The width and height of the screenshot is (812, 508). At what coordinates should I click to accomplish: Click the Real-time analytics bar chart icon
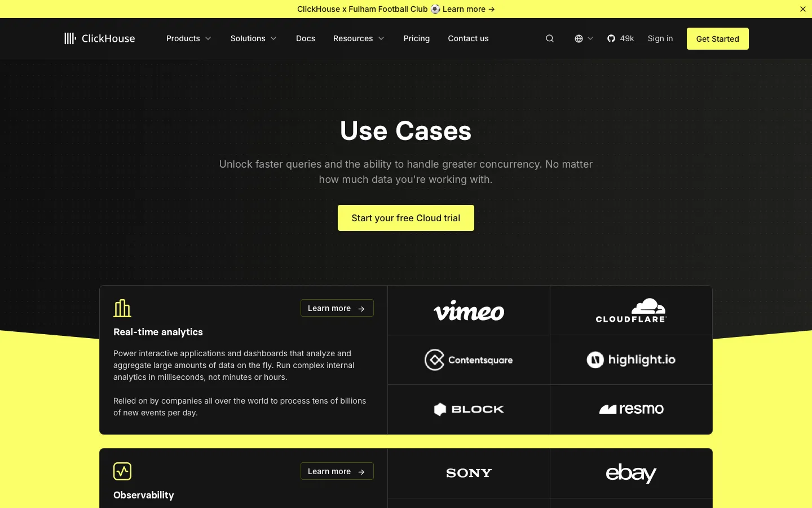(x=122, y=308)
